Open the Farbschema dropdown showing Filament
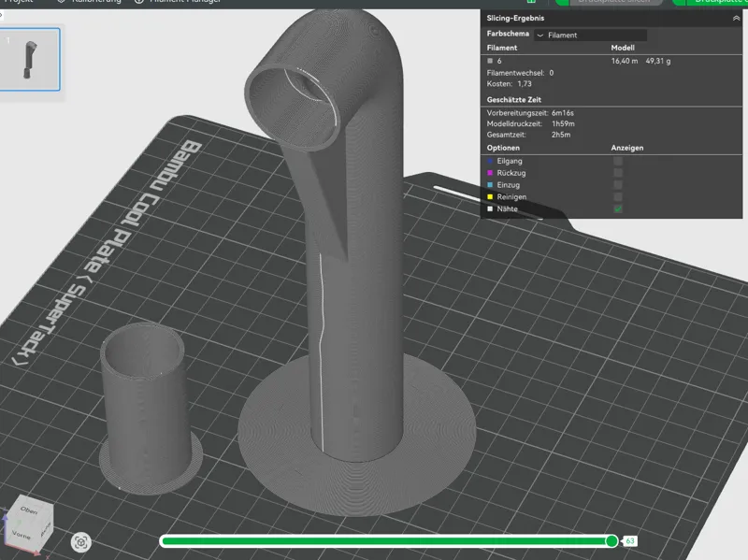Image resolution: width=748 pixels, height=560 pixels. pos(591,35)
